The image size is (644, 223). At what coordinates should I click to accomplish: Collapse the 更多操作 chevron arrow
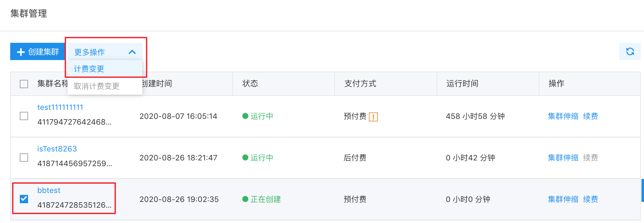132,52
